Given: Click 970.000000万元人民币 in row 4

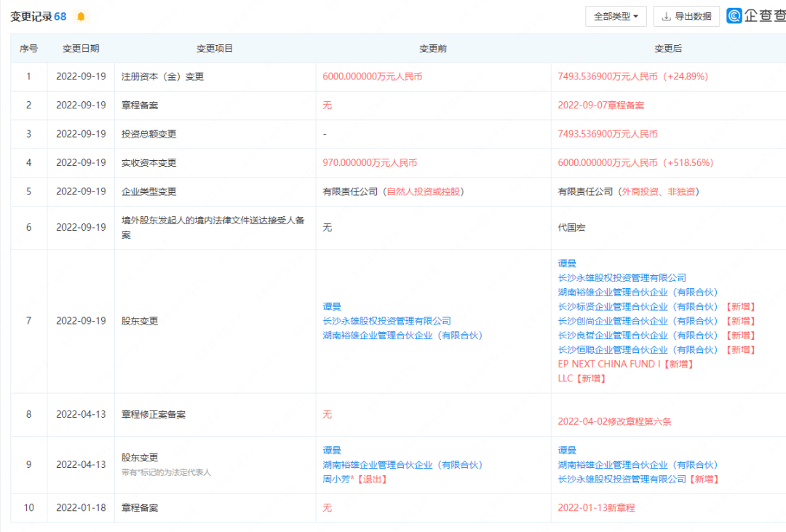Looking at the screenshot, I should point(370,163).
